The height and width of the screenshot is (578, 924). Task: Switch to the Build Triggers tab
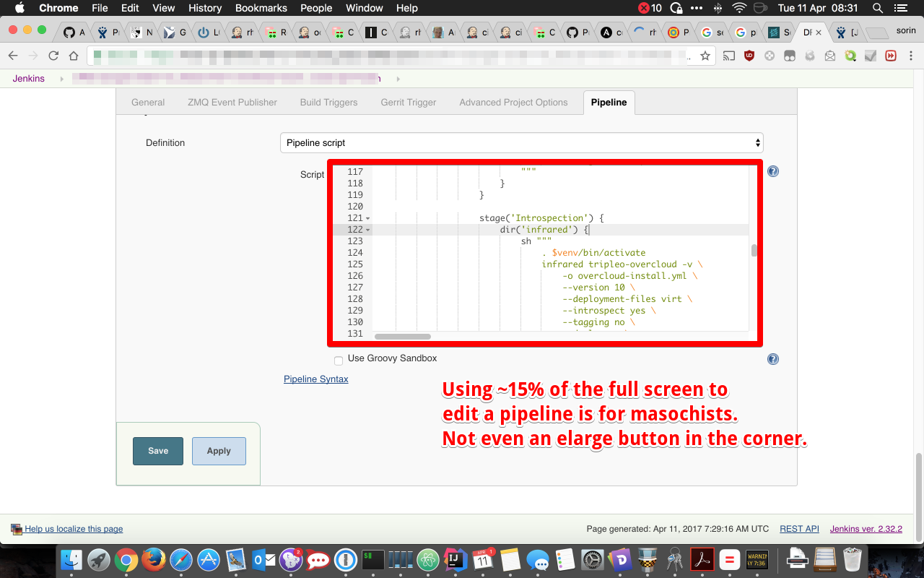pyautogui.click(x=328, y=103)
